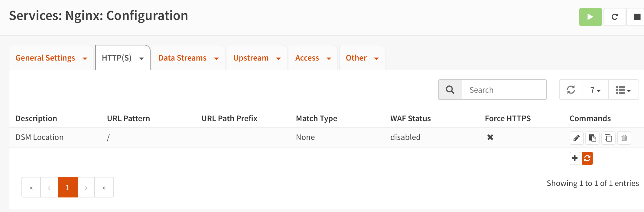Restart the Nginx service

click(615, 17)
